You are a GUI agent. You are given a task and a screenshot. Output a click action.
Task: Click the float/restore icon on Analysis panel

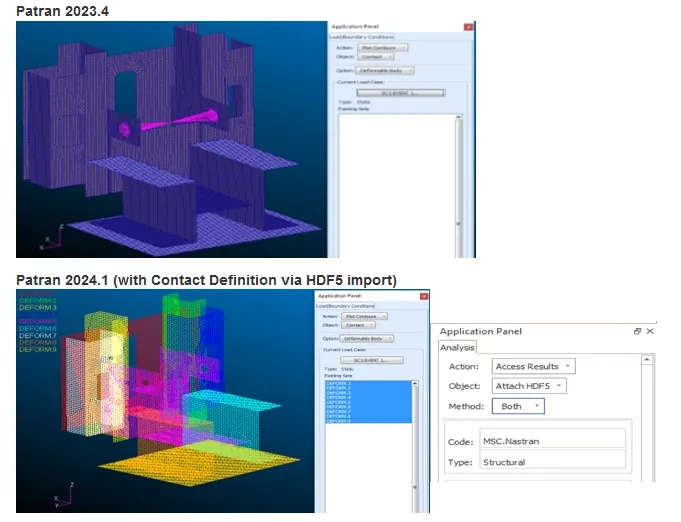637,331
